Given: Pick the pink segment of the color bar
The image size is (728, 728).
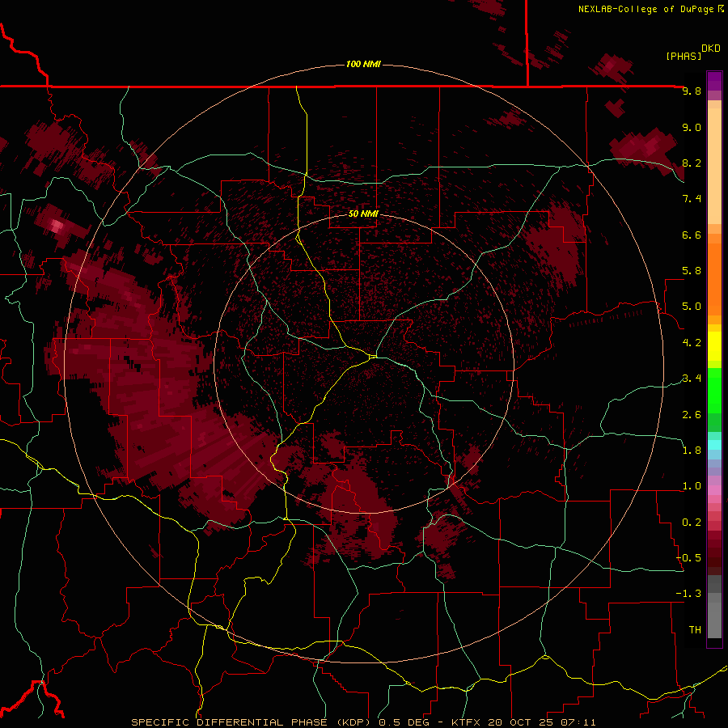Looking at the screenshot, I should (x=714, y=490).
